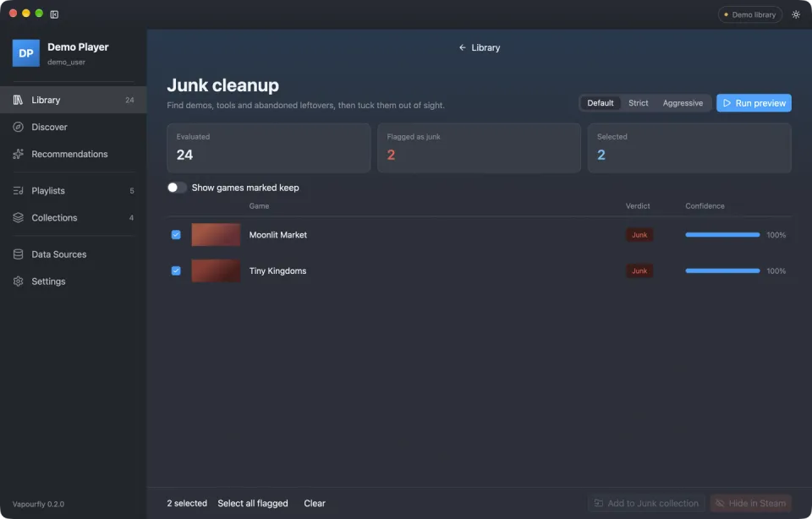The width and height of the screenshot is (812, 519).
Task: Click Clear in the bottom bar
Action: 315,503
